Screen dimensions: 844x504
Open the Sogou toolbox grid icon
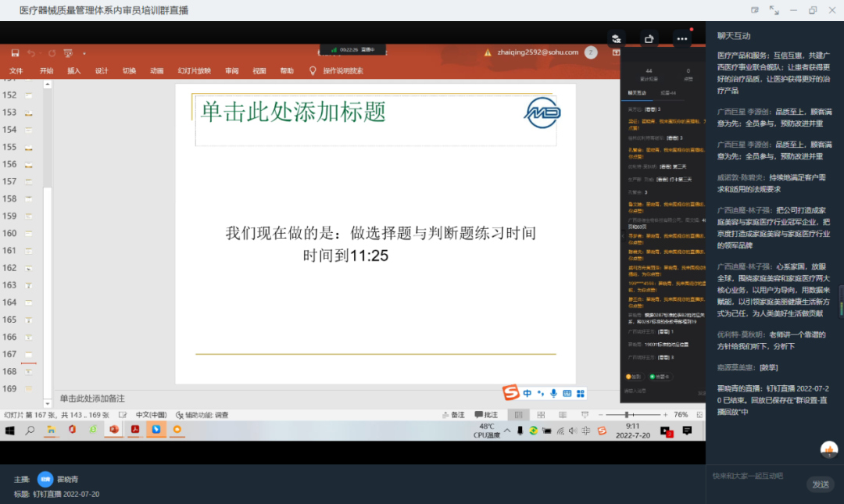click(580, 394)
